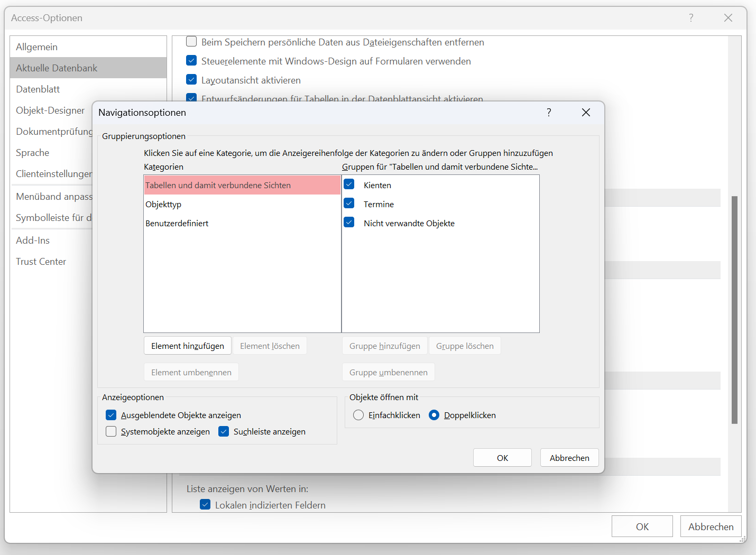Screen dimensions: 756x555
Task: Click Element löschen button
Action: click(270, 346)
